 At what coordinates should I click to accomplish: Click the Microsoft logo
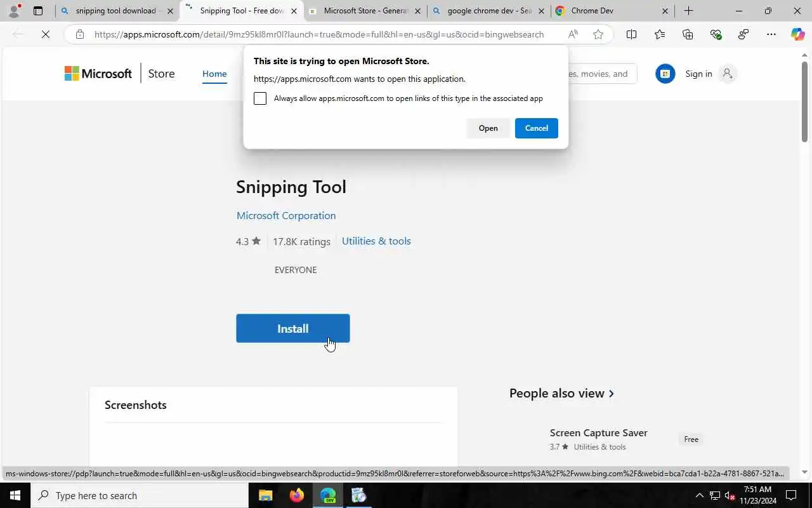pos(98,74)
